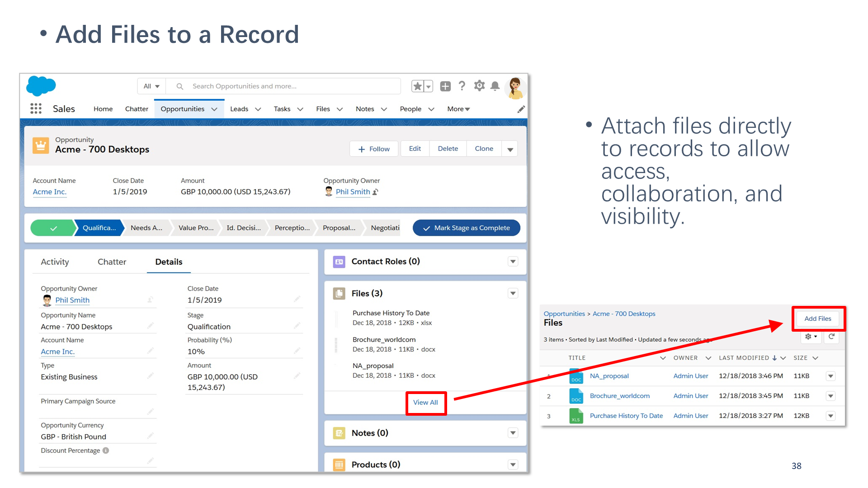Open the favorites list dropdown arrow
The width and height of the screenshot is (868, 488).
coord(428,86)
